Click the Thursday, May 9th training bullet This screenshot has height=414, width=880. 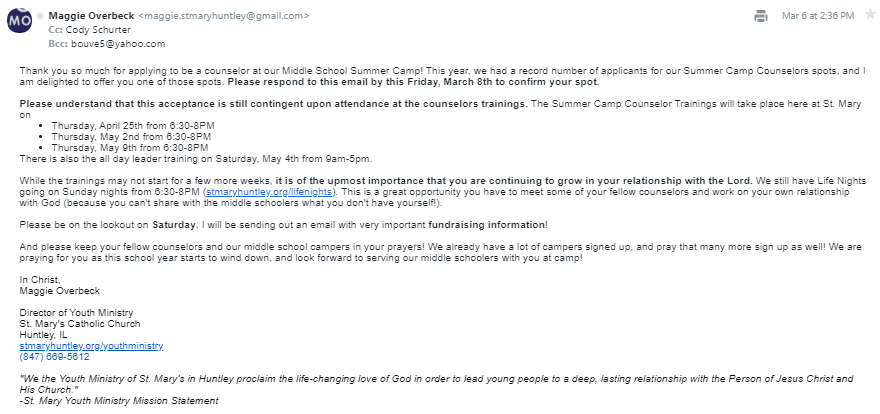(x=130, y=147)
